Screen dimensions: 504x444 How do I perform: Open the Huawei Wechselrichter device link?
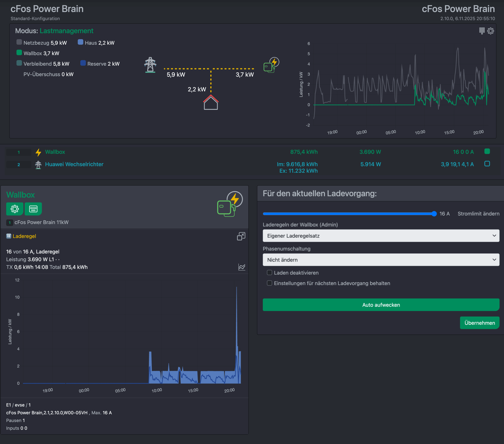pos(74,164)
